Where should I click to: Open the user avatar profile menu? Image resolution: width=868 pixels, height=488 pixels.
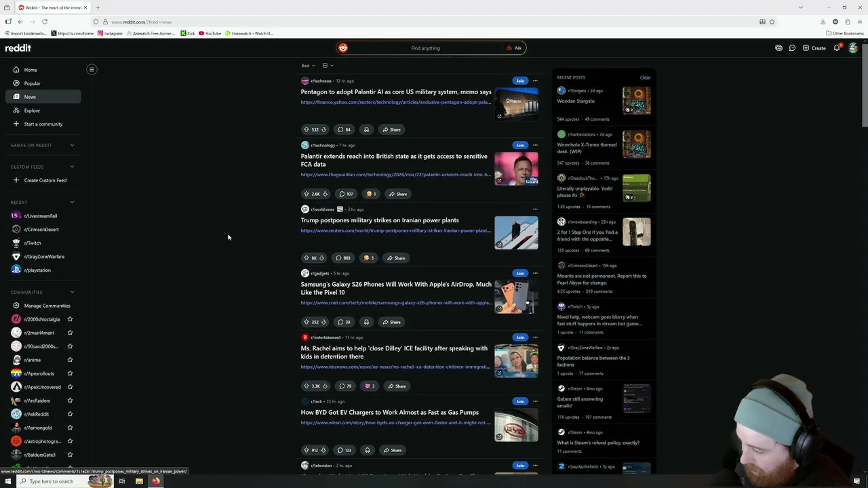click(852, 48)
